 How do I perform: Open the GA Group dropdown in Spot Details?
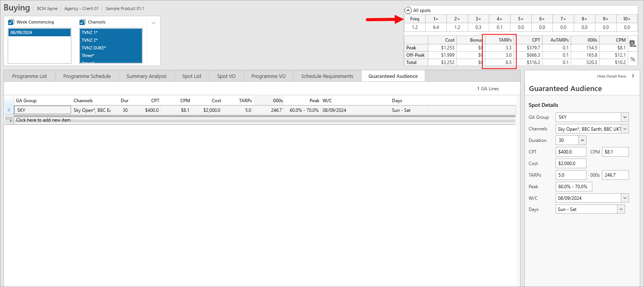click(625, 117)
